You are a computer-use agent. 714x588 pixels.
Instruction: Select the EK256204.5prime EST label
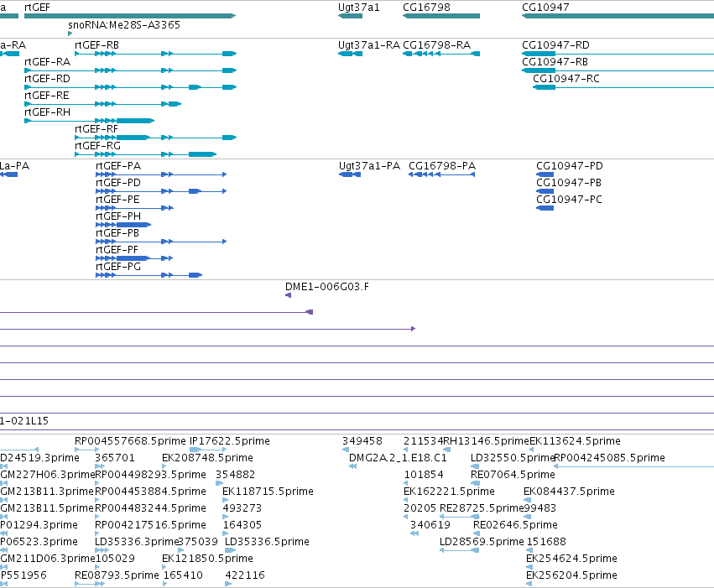tap(572, 575)
